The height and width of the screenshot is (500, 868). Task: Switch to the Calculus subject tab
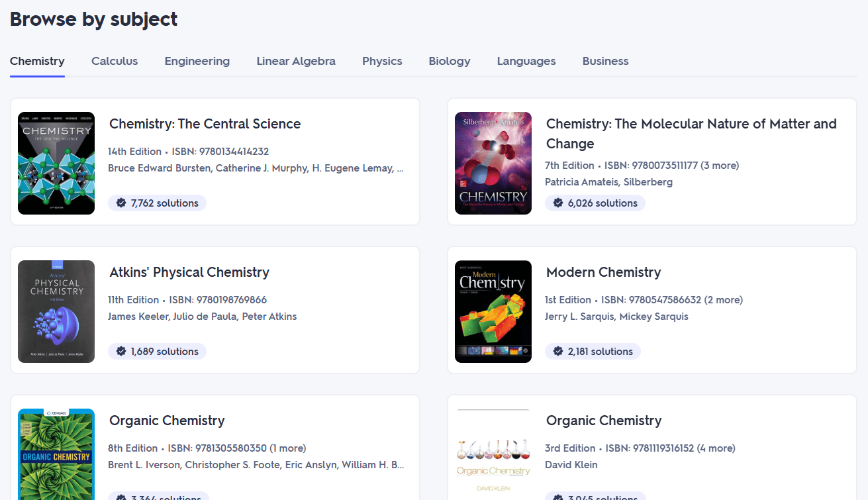pyautogui.click(x=115, y=61)
